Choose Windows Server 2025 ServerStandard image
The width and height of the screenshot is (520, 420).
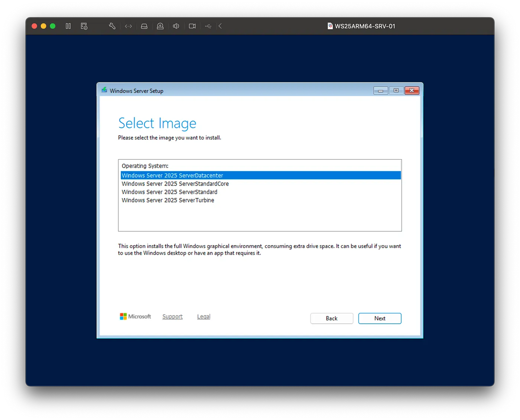coord(169,192)
